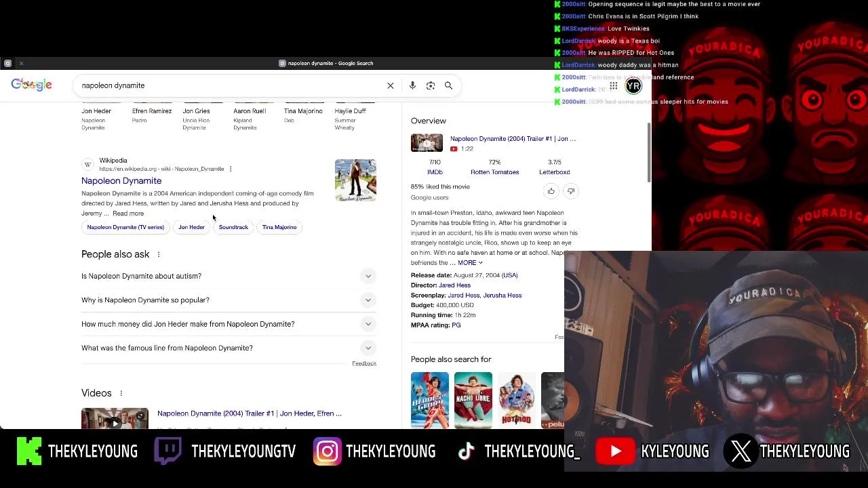Open Nacho Libre poster
The image size is (868, 488).
(473, 400)
